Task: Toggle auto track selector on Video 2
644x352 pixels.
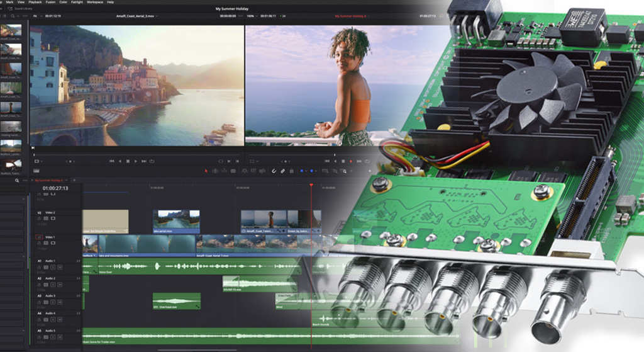Action: click(46, 219)
